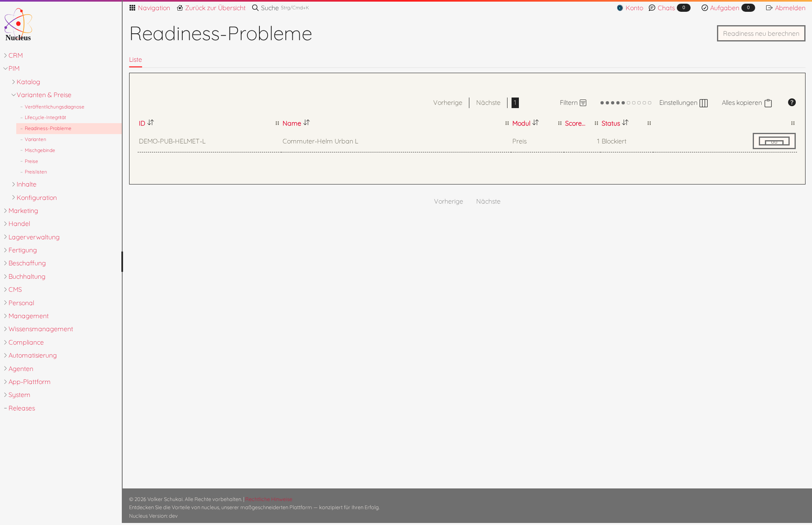
Task: Sort by Status using arrows icon
Action: 625,122
